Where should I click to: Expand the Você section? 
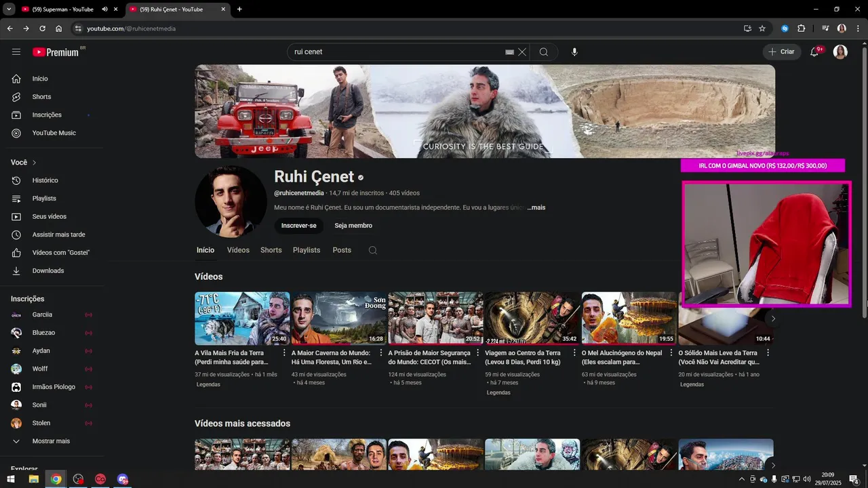click(24, 163)
